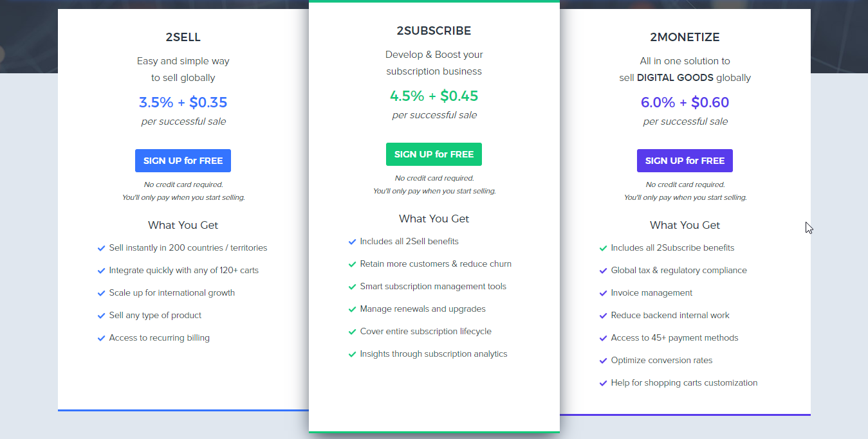Select the 2MONETIZE plan heading
The height and width of the screenshot is (439, 868).
[685, 37]
